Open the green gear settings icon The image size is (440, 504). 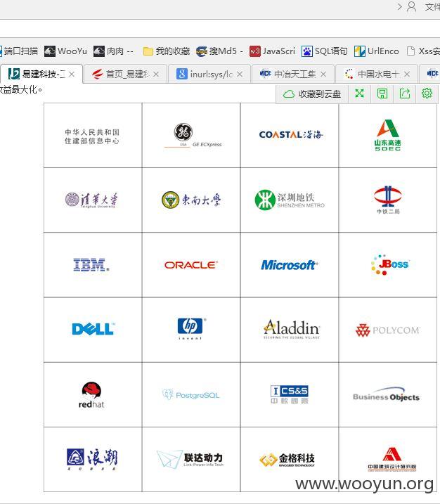[427, 93]
